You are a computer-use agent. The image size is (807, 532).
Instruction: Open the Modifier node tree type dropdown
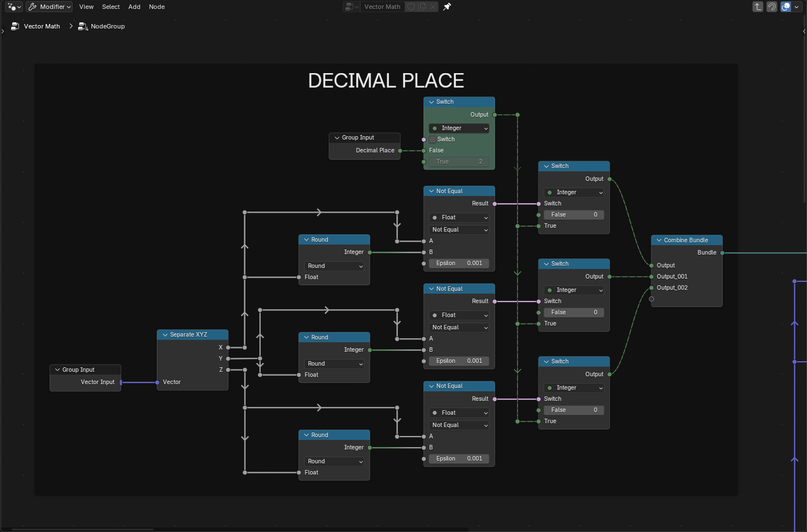click(49, 7)
